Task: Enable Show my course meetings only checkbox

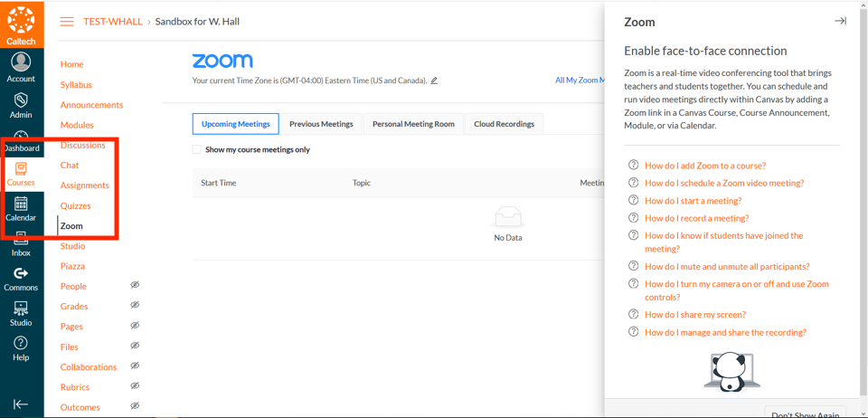Action: pyautogui.click(x=196, y=149)
